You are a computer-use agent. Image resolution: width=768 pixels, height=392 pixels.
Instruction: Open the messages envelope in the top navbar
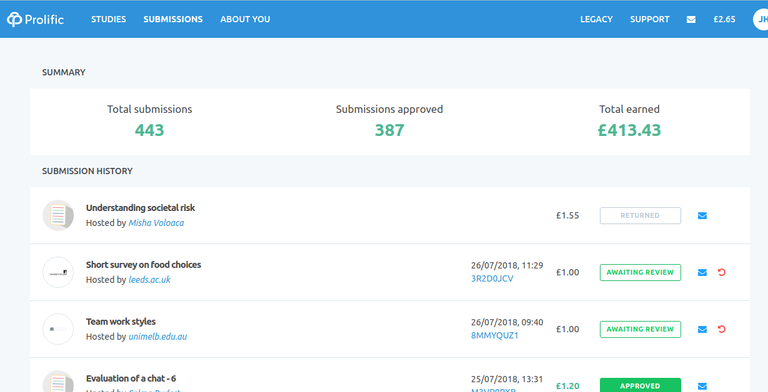[x=691, y=20]
